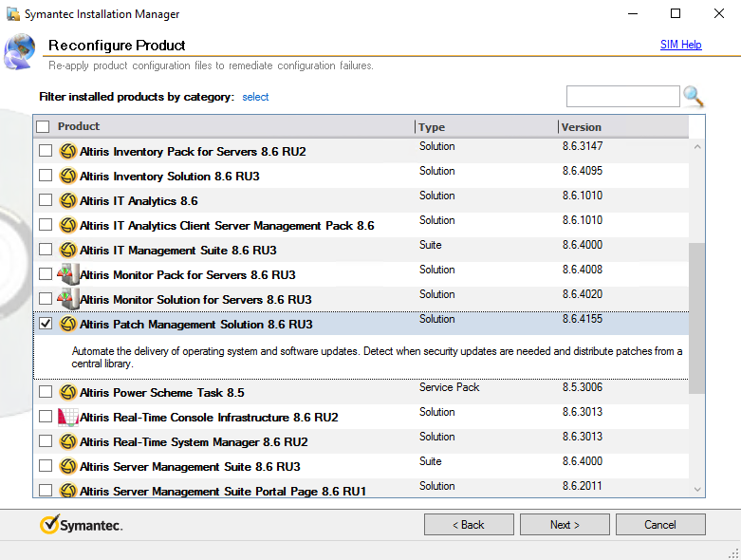Image resolution: width=741 pixels, height=560 pixels.
Task: Click the IT Analytics Client Server Management Pack icon
Action: pos(68,225)
